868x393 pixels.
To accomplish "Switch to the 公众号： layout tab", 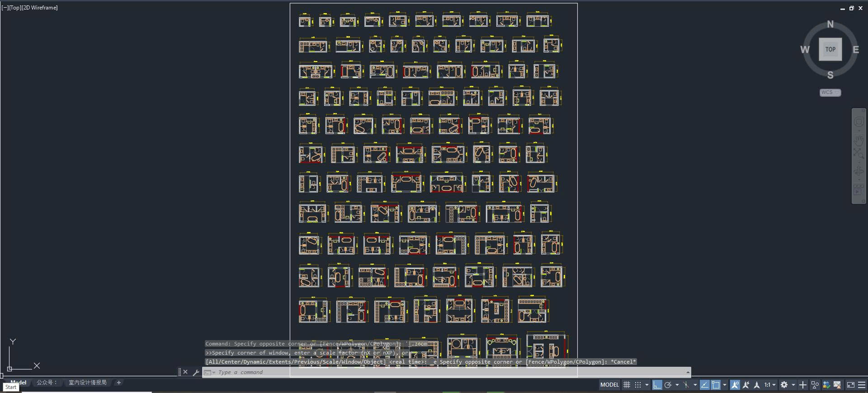I will 47,383.
